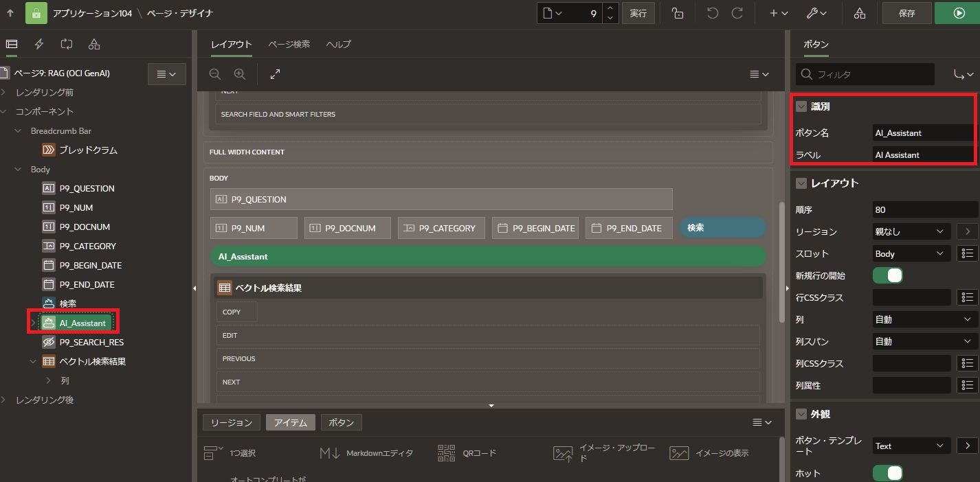The height and width of the screenshot is (482, 980).
Task: Open the Processing tab icon
Action: [67, 44]
